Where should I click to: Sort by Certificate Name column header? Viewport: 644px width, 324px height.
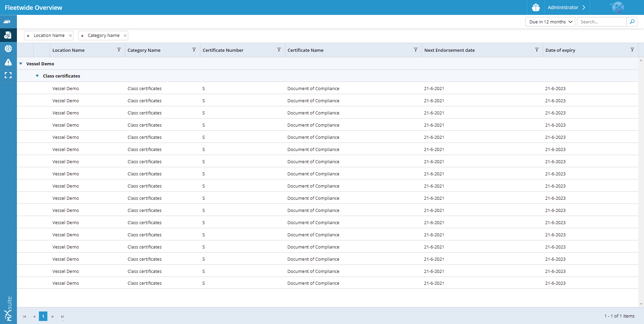coord(306,50)
